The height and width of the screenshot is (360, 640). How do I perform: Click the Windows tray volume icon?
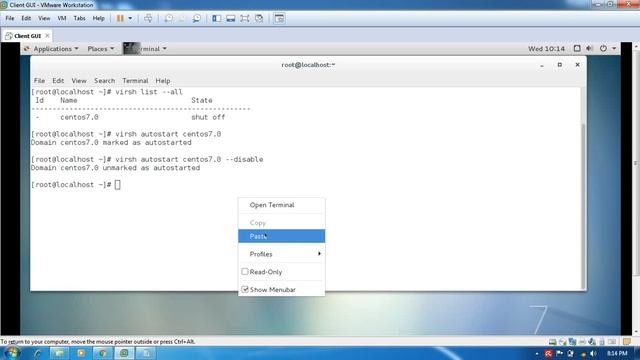click(593, 353)
